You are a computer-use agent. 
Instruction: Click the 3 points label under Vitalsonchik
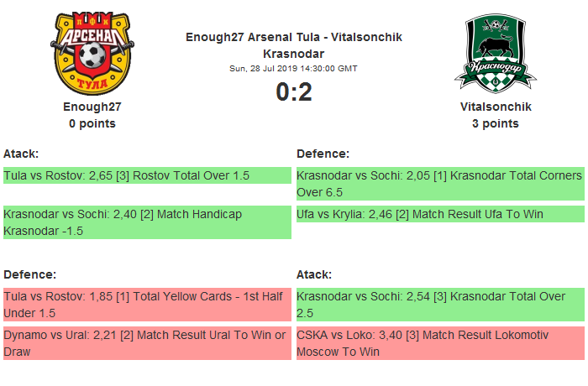click(x=496, y=123)
